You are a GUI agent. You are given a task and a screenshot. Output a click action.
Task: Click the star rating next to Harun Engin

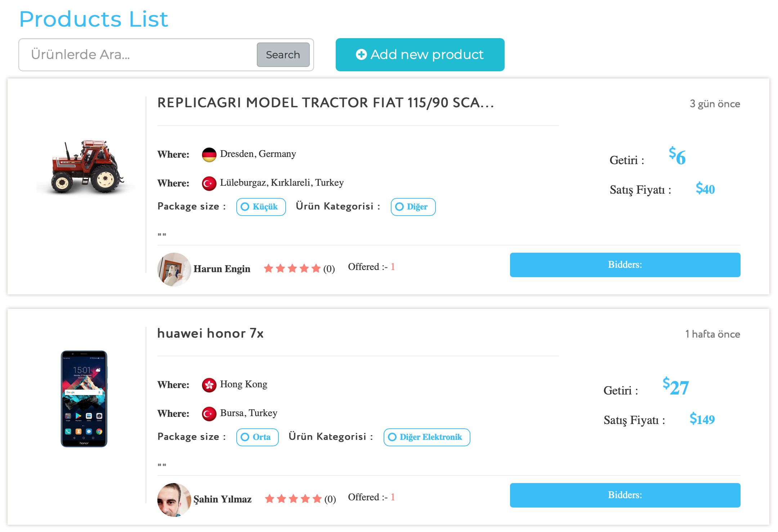coord(292,269)
